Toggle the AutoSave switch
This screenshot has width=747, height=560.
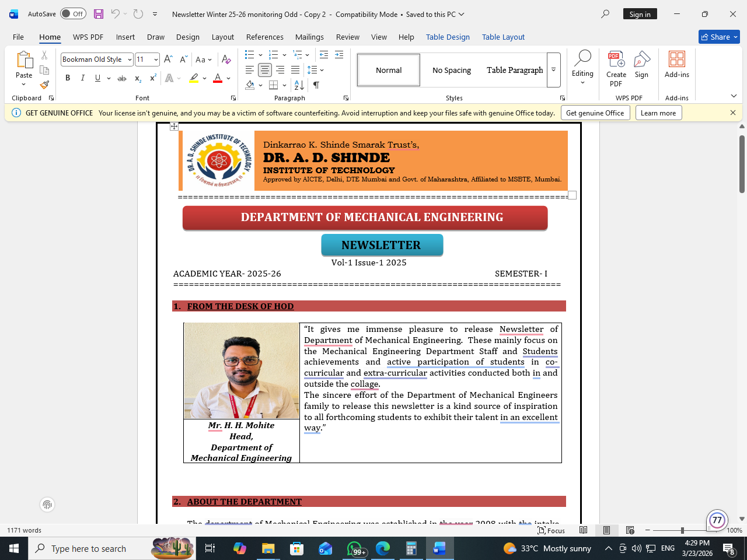73,14
